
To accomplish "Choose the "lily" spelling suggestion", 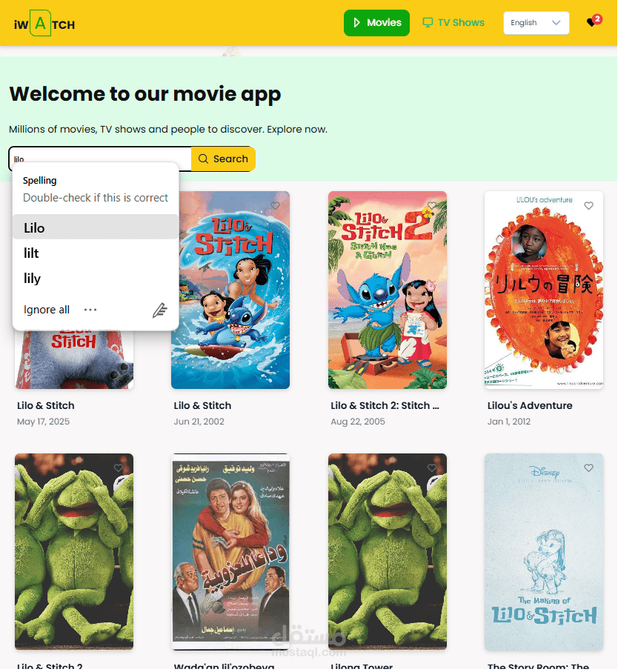I will click(96, 279).
